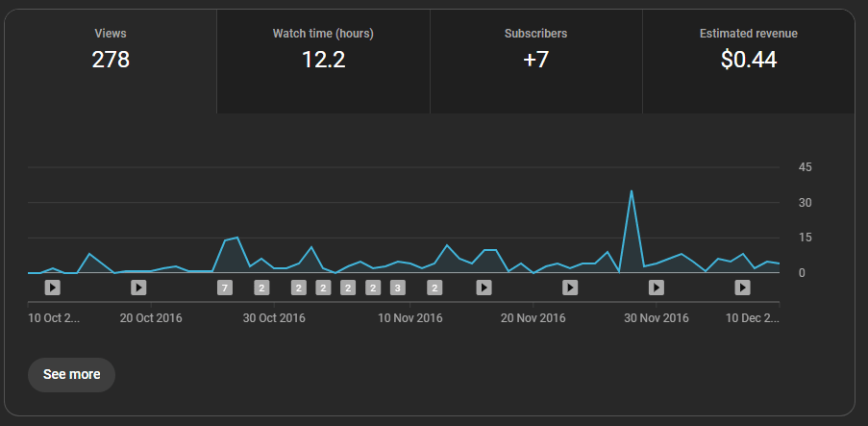
Task: Click the '30 Oct 2016' axis date
Action: tap(274, 318)
